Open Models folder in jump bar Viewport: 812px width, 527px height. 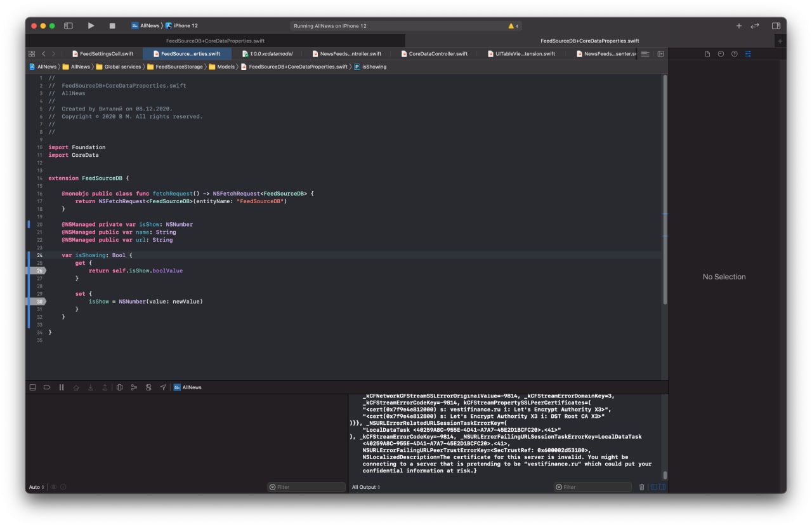coord(221,67)
